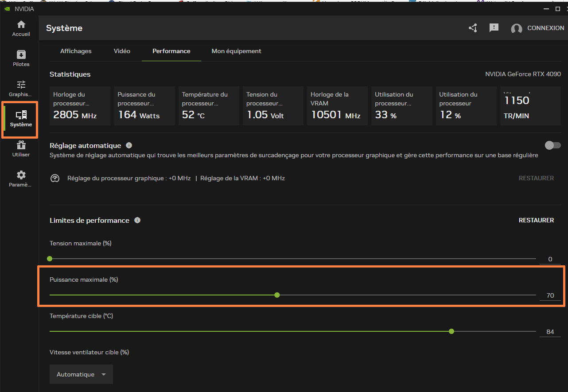Click the "Réglage de la VRAM : +0 MHz" text
The width and height of the screenshot is (568, 392).
(243, 178)
